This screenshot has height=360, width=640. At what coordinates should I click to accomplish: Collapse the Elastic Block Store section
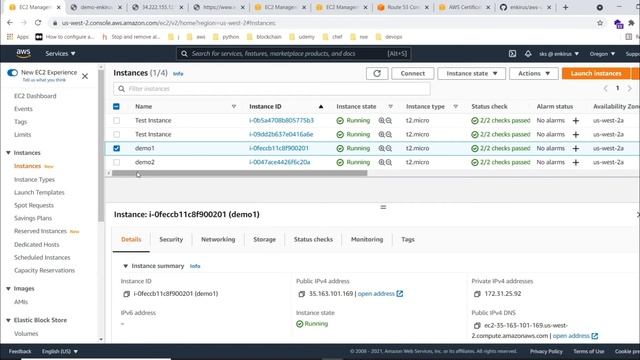(x=8, y=320)
